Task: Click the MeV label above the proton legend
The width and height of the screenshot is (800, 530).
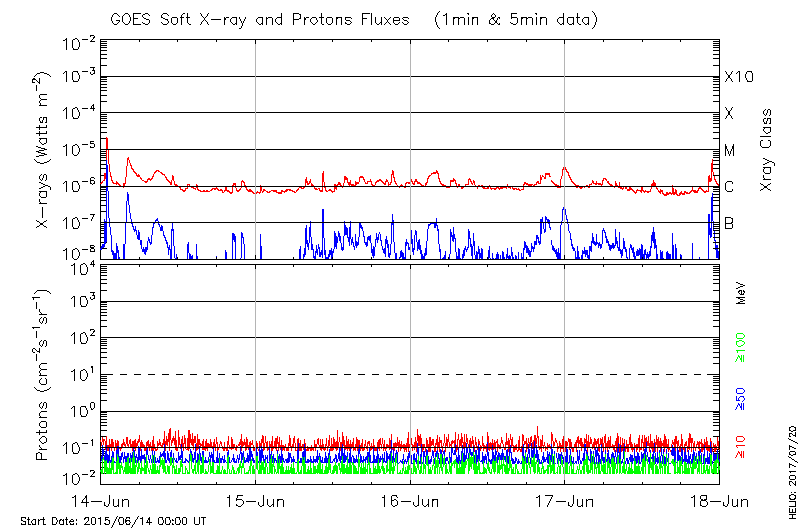Action: [741, 294]
